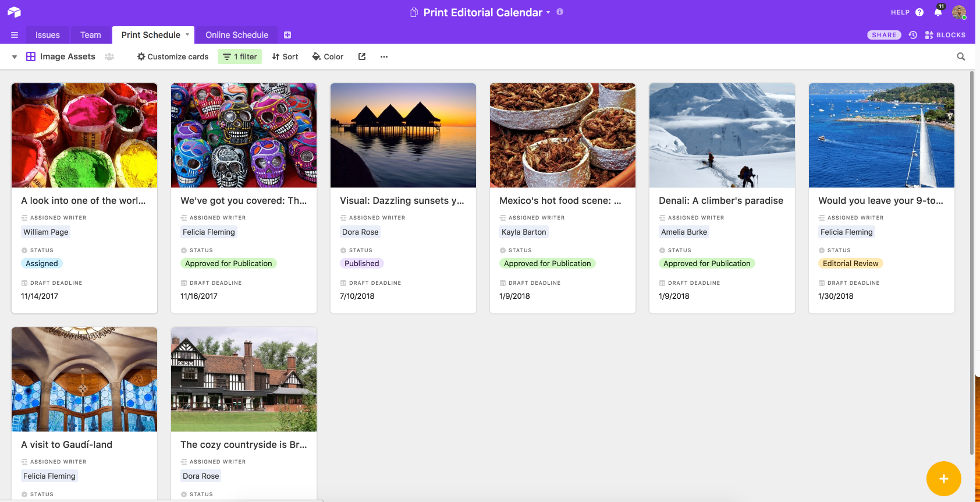The width and height of the screenshot is (980, 502).
Task: Click the yellow add record button
Action: pos(943,479)
